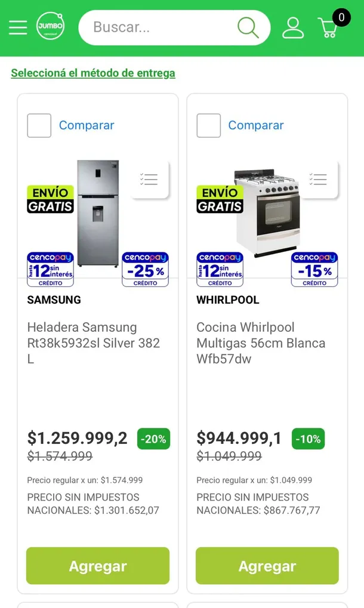The height and width of the screenshot is (608, 364).
Task: Open the shopping cart
Action: click(x=329, y=27)
